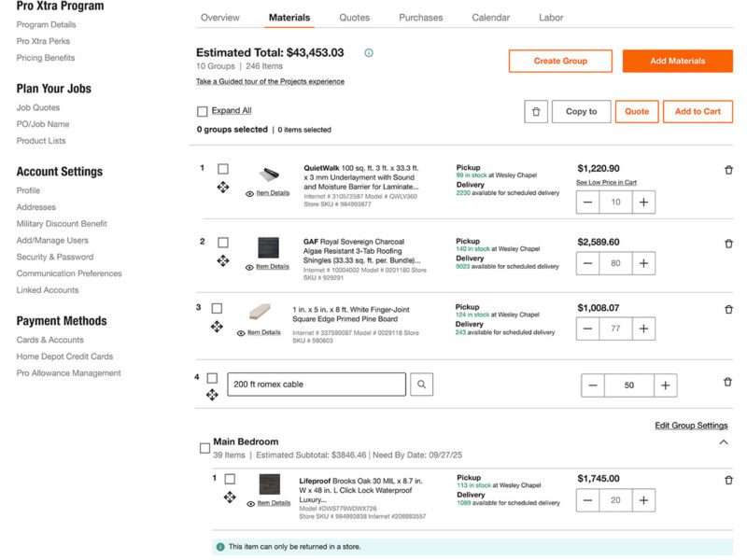Image resolution: width=747 pixels, height=560 pixels.
Task: Switch to the Purchases tab
Action: [x=423, y=17]
